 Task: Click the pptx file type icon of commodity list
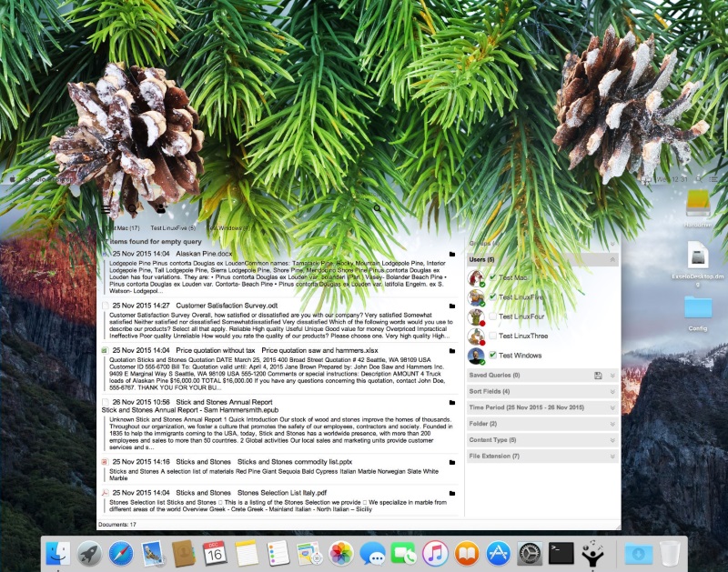pyautogui.click(x=105, y=462)
